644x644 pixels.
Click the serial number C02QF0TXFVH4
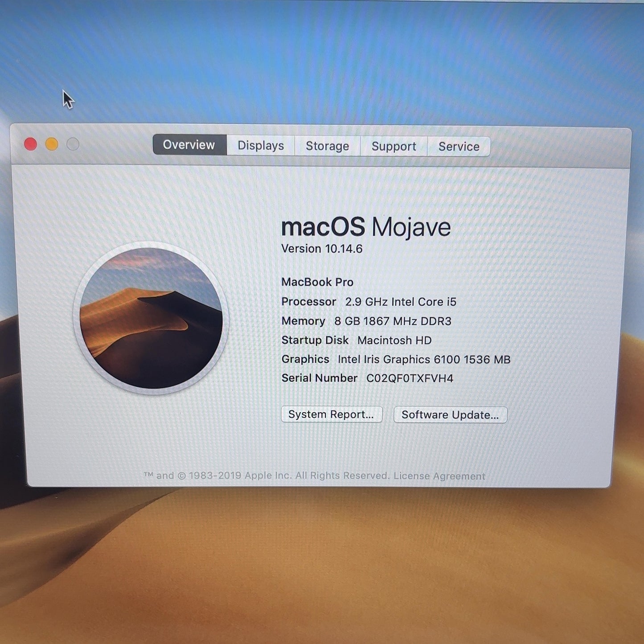coord(410,378)
